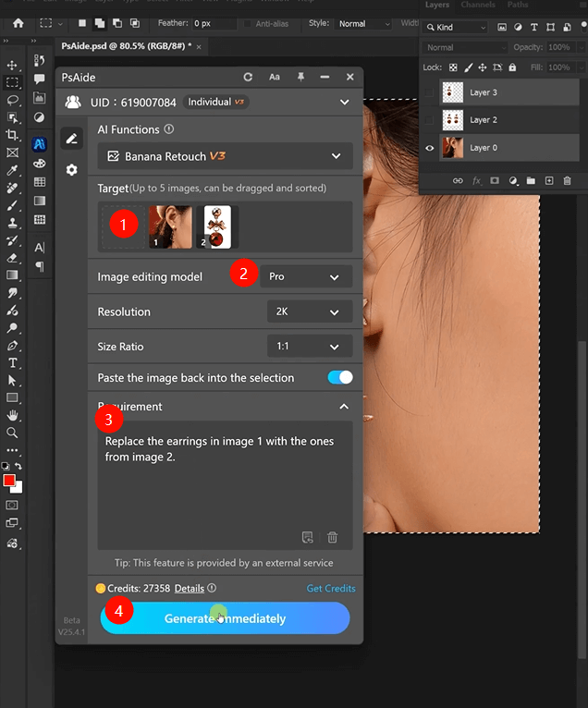
Task: Open PsAide settings gear
Action: [x=72, y=170]
